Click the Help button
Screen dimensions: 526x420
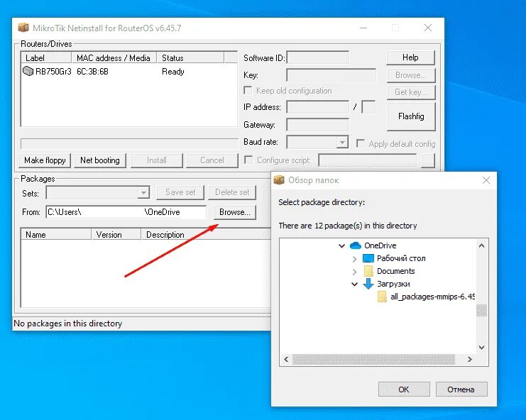tap(410, 57)
